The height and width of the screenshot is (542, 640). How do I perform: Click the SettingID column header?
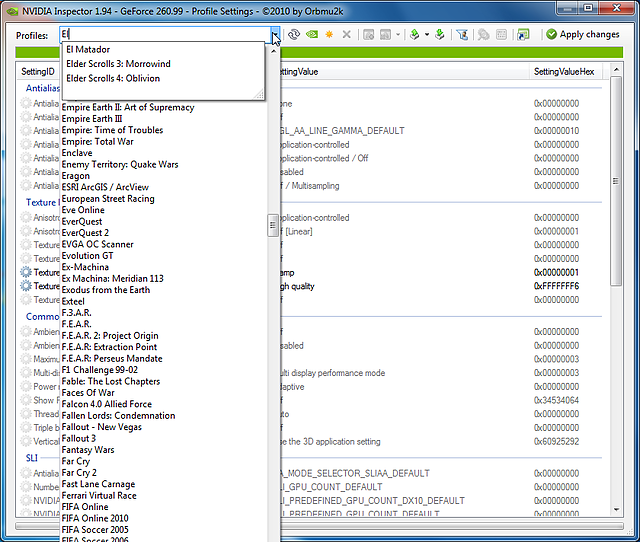pos(38,72)
